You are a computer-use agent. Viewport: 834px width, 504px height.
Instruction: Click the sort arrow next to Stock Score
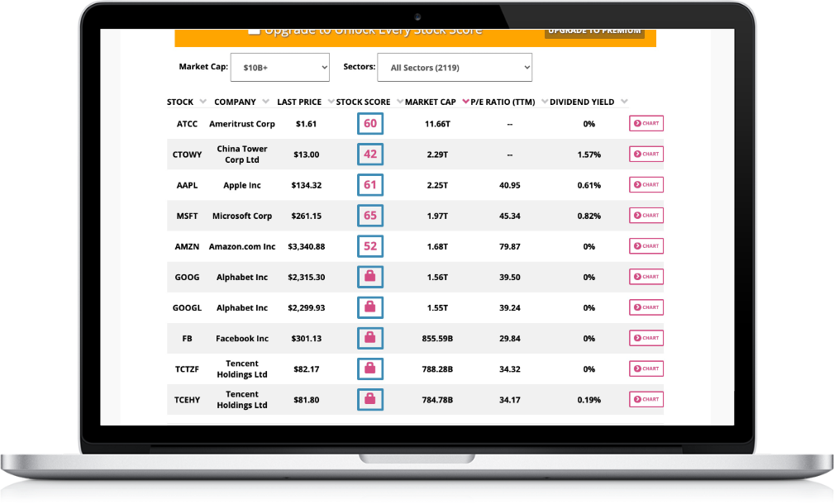[400, 102]
